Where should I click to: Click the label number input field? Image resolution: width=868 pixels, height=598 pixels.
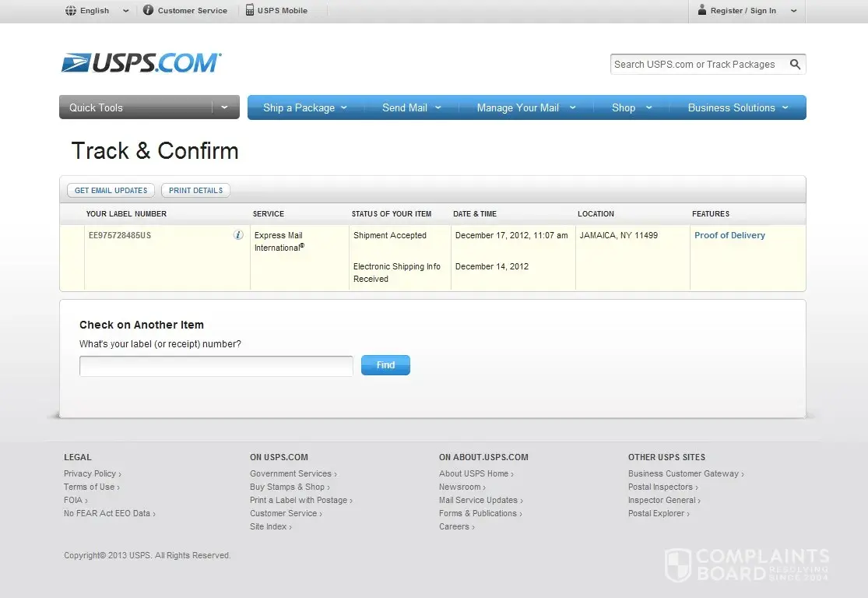pyautogui.click(x=216, y=366)
